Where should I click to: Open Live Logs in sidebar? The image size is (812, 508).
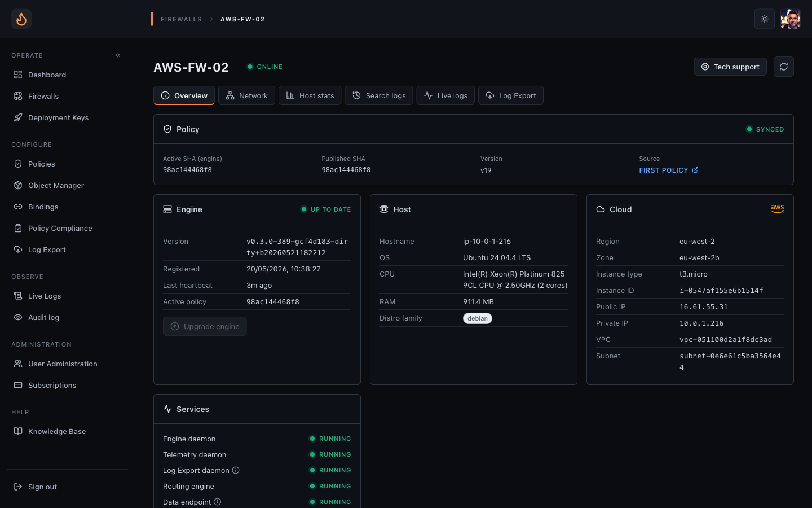[x=68, y=296]
